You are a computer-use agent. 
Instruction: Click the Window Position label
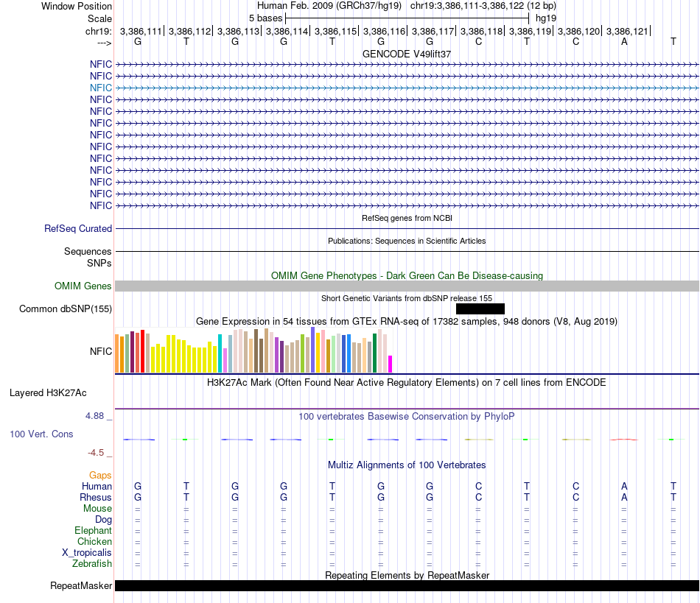tap(77, 6)
